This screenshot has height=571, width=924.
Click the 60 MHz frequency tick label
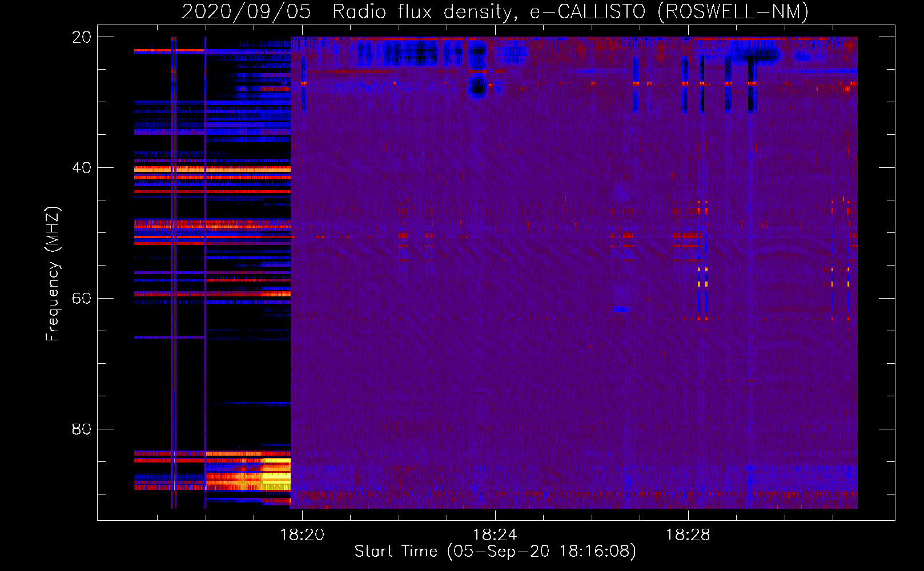81,299
